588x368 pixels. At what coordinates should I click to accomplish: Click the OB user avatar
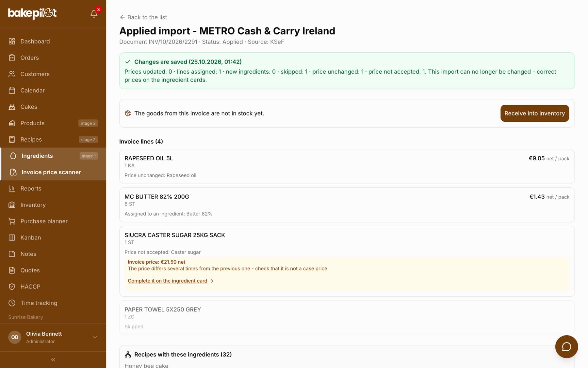click(x=15, y=337)
